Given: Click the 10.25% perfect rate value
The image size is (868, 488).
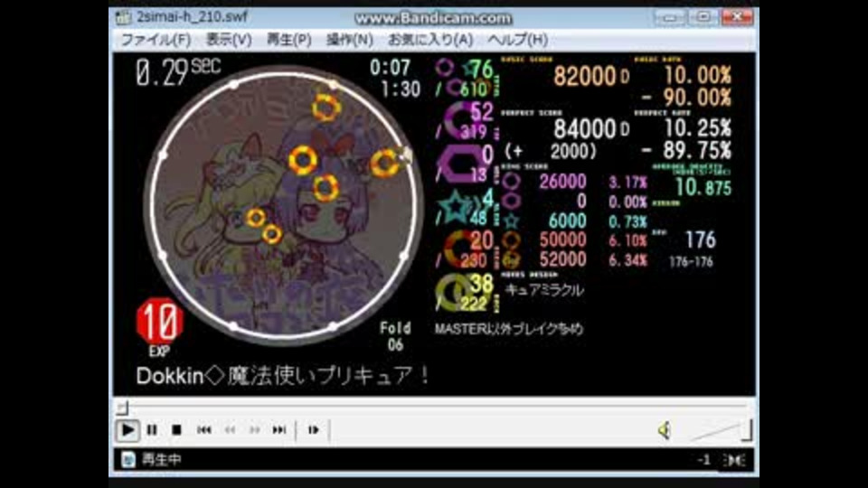Looking at the screenshot, I should [697, 128].
